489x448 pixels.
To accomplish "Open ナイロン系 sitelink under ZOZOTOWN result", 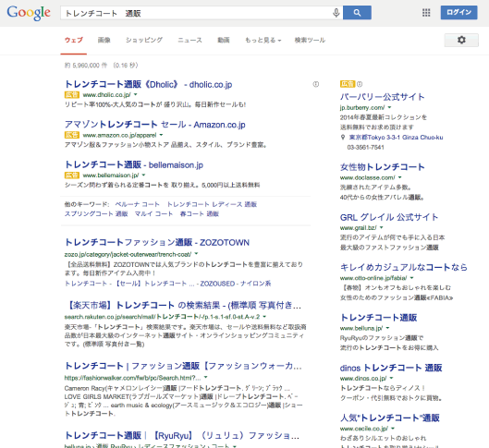I will point(255,284).
